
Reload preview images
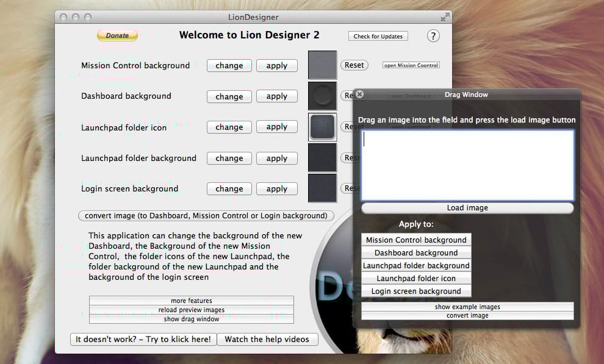[192, 310]
